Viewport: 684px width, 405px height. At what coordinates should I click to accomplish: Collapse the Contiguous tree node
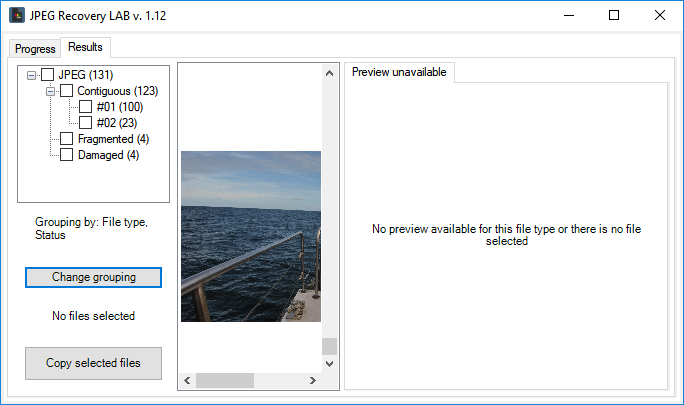point(51,91)
